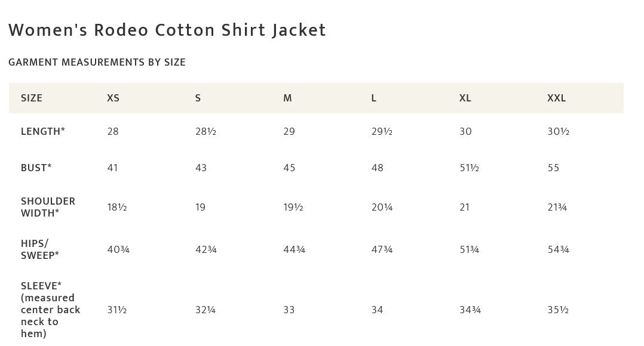Click the LENGTH row label
The width and height of the screenshot is (644, 346).
(43, 132)
